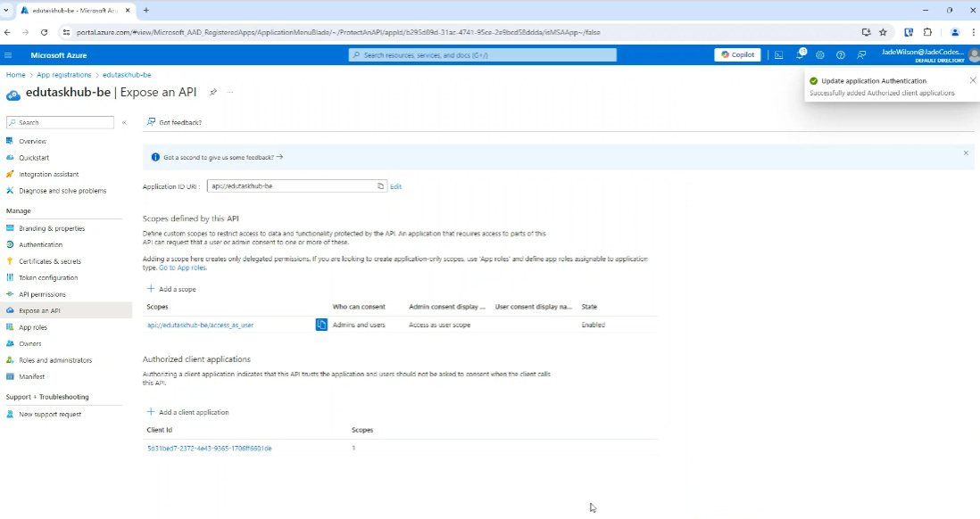Viewport: 980px width, 519px height.
Task: Open the top bar feedback icon
Action: click(x=861, y=55)
